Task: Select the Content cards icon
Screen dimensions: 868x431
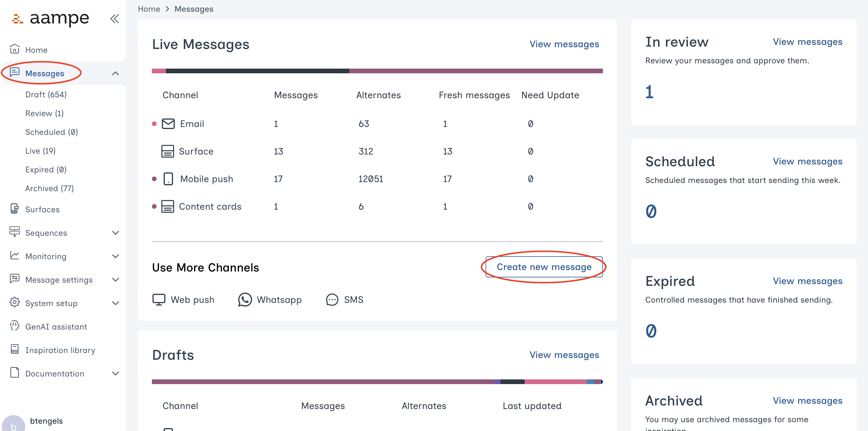Action: (x=167, y=206)
